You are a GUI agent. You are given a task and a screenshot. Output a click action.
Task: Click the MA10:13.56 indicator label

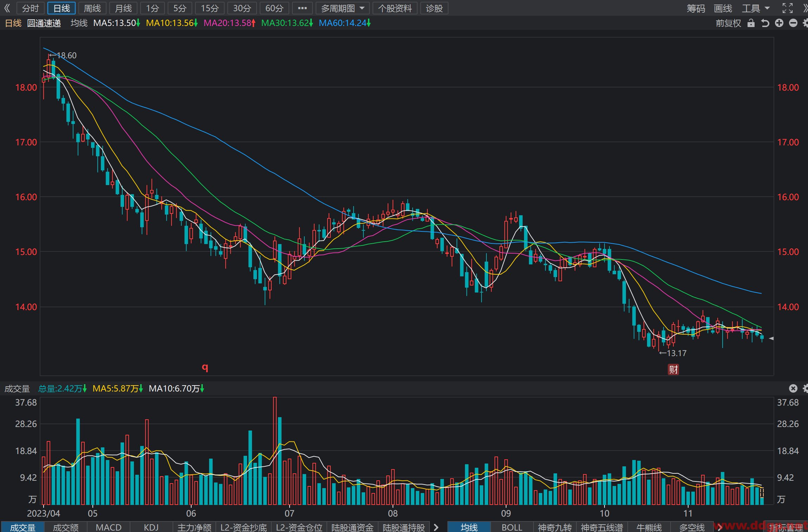point(172,23)
